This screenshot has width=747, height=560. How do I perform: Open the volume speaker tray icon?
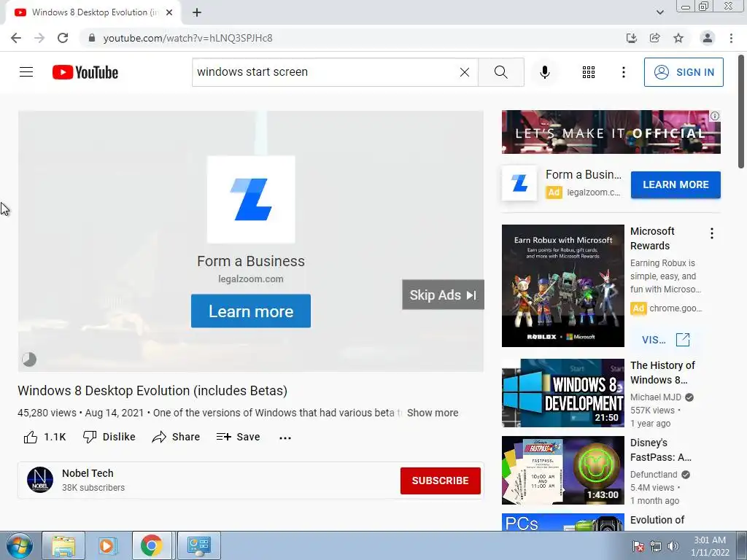673,547
